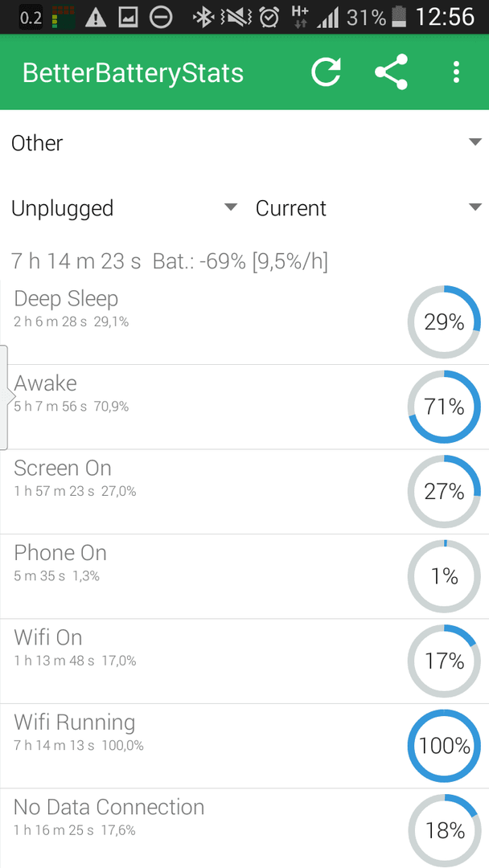The height and width of the screenshot is (868, 489).
Task: Expand the Other stat type dropdown
Action: [x=244, y=143]
